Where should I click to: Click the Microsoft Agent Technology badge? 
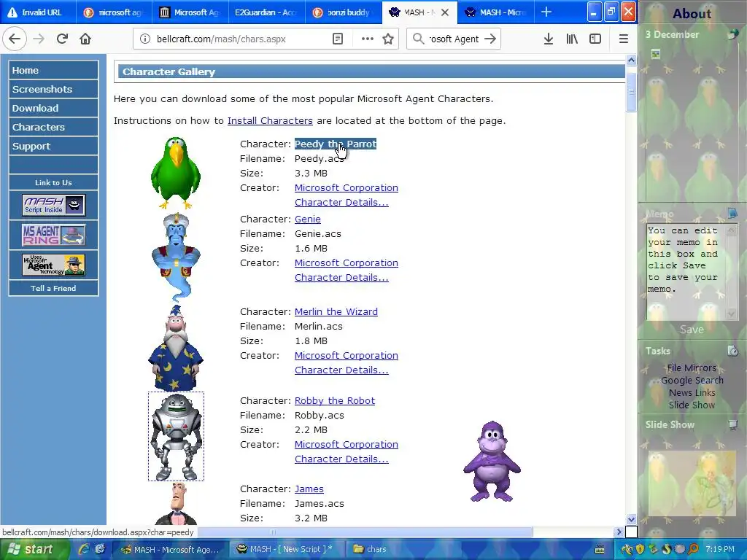click(x=53, y=265)
